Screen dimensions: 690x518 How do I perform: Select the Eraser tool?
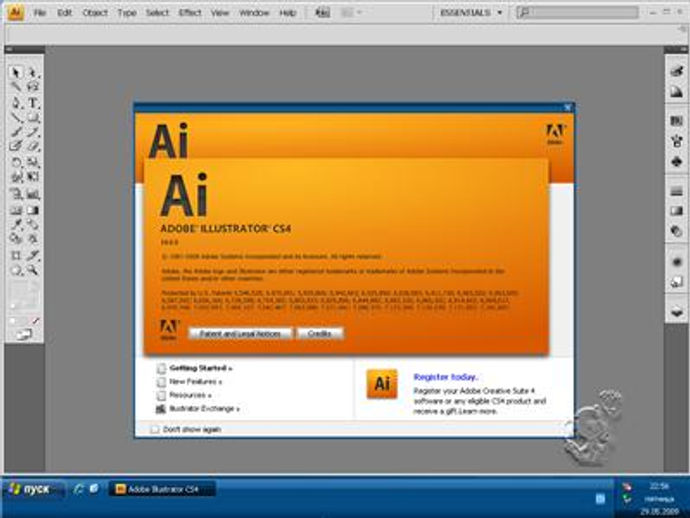click(33, 146)
